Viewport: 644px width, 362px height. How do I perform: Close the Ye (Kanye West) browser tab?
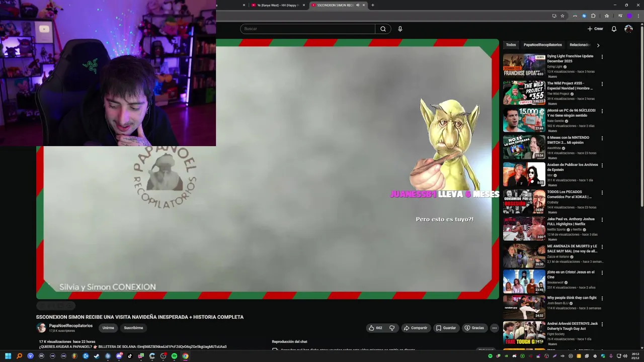304,5
